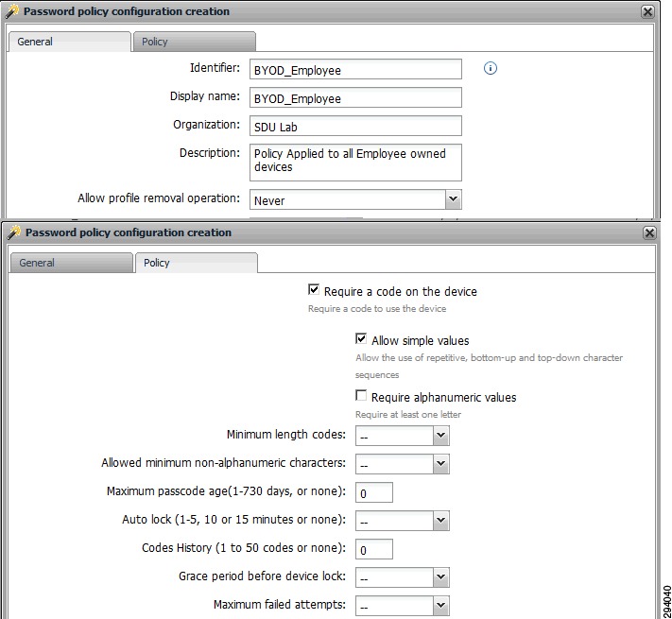Click the wizard wand icon in lower dialog title

[14, 232]
